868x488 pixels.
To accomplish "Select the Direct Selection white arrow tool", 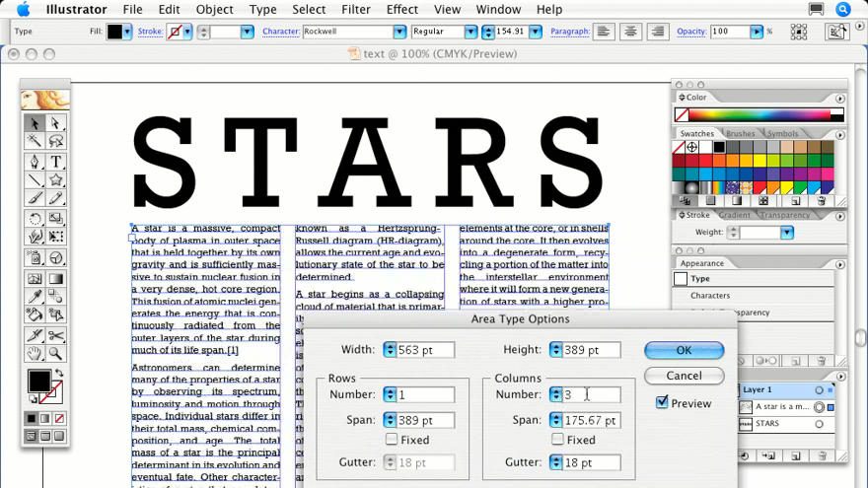I will 56,123.
